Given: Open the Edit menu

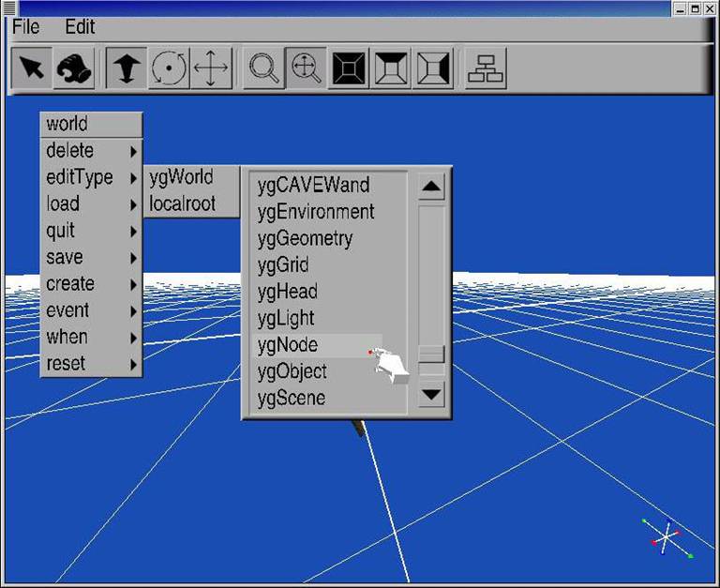Looking at the screenshot, I should pos(80,26).
